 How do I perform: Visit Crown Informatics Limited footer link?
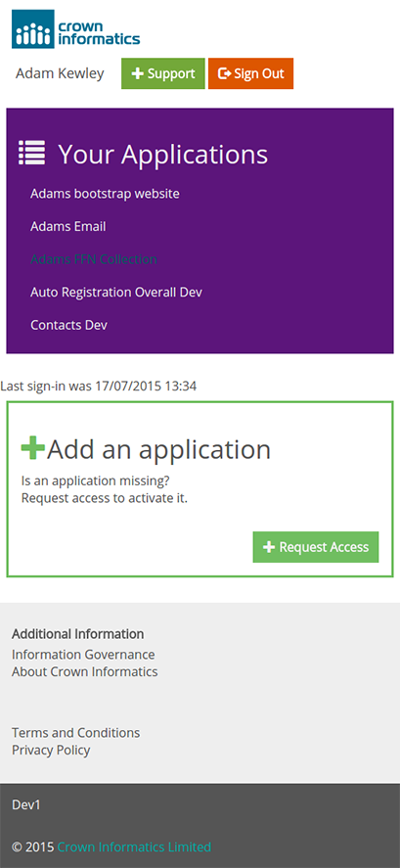point(134,847)
